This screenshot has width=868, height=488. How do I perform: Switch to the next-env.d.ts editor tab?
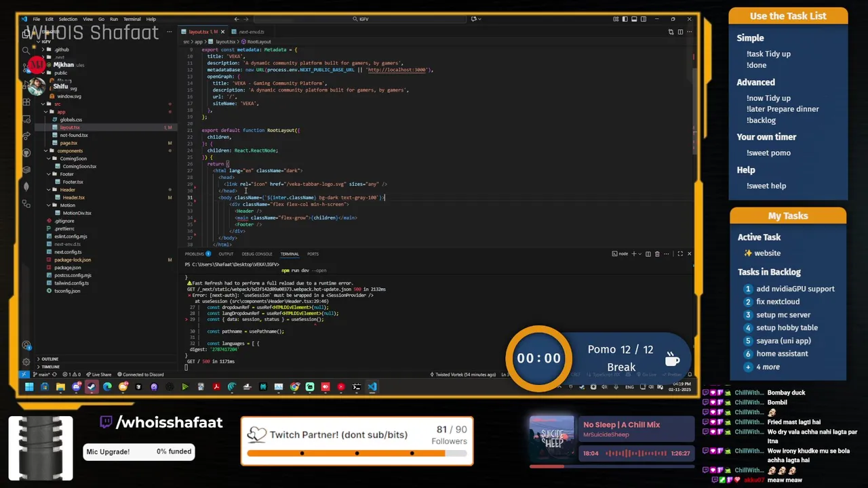point(251,32)
